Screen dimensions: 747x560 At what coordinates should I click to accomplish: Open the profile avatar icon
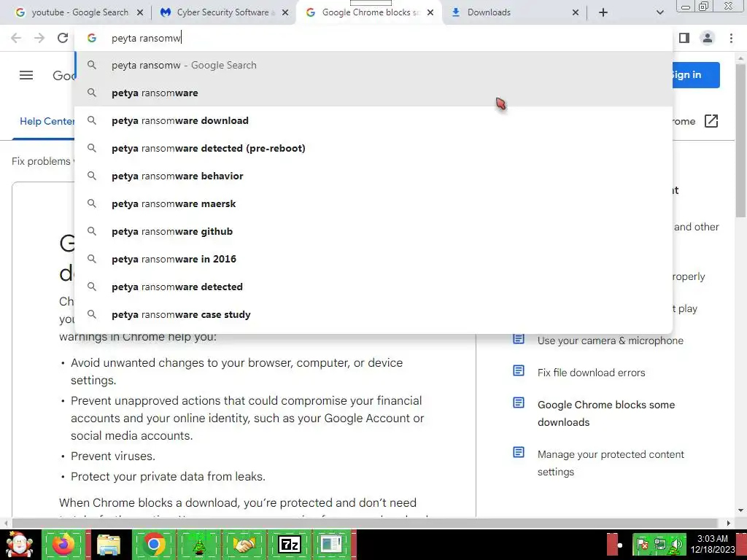pyautogui.click(x=708, y=38)
